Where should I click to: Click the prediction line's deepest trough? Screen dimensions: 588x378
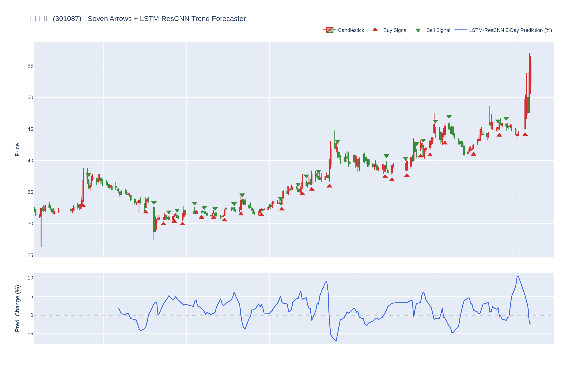[336, 341]
